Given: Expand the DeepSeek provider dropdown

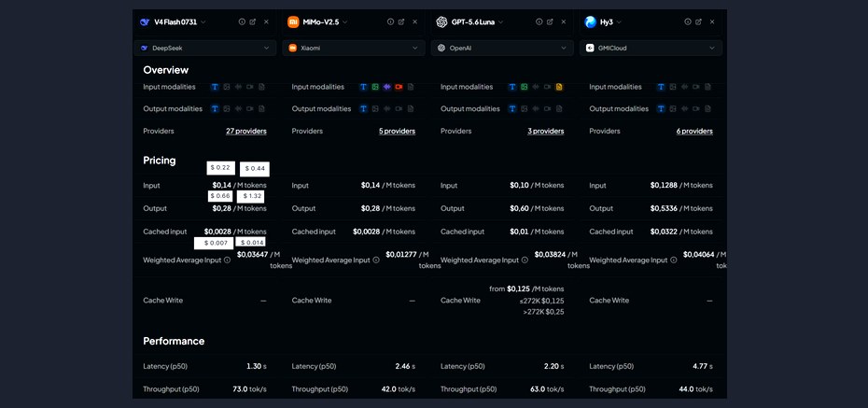Looking at the screenshot, I should click(204, 49).
